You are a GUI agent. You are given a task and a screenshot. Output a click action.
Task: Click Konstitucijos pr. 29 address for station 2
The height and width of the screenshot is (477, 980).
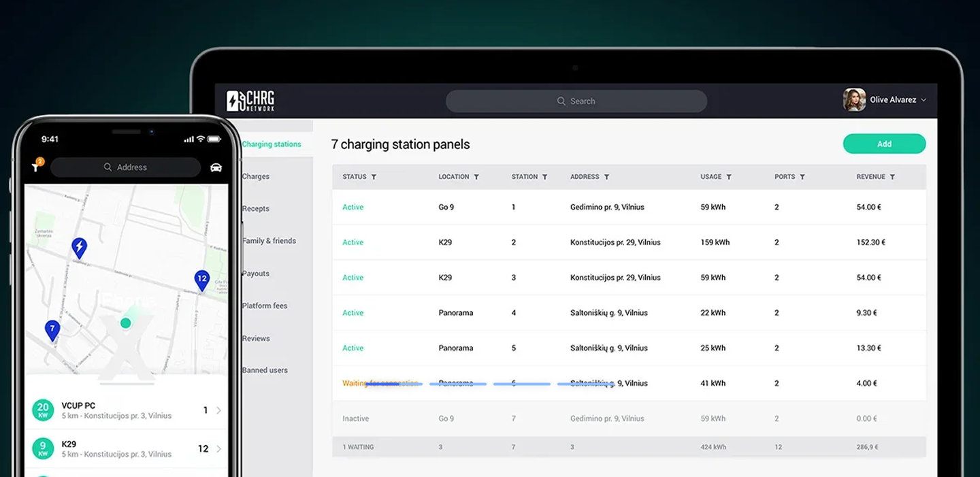615,242
